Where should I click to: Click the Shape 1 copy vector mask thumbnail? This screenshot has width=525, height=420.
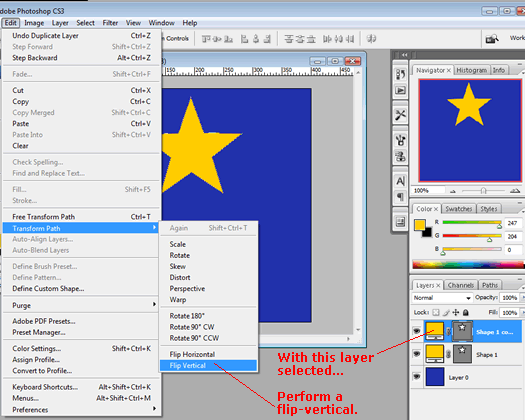(462, 331)
